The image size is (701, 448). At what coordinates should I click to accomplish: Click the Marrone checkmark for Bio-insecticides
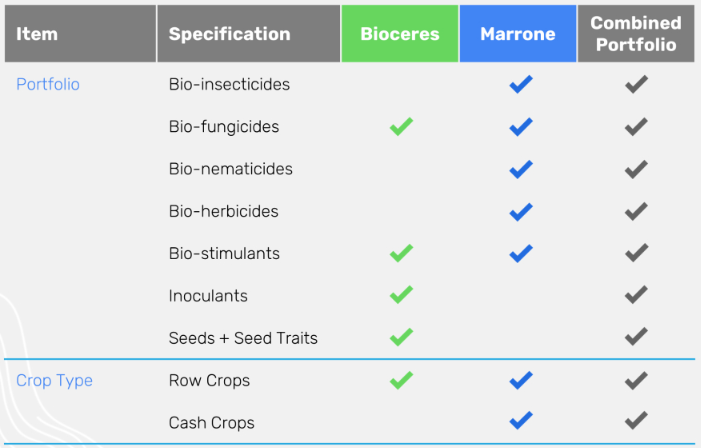click(x=520, y=85)
